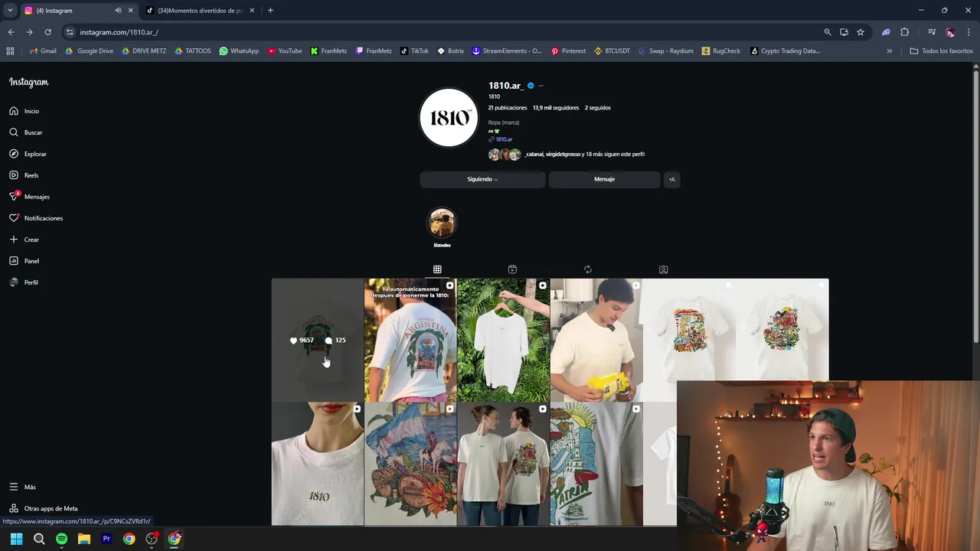
Task: Reload the page
Action: [x=47, y=32]
